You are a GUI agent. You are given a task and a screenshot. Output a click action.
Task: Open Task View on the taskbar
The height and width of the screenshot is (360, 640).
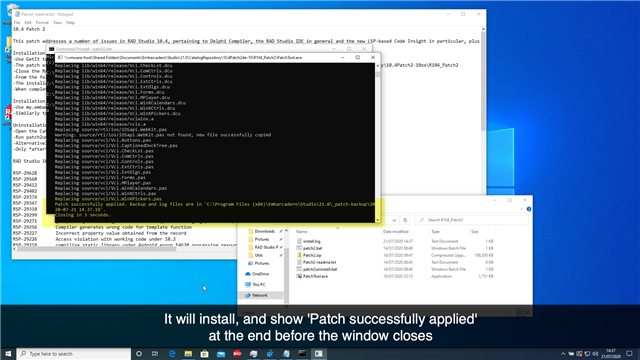[155, 353]
